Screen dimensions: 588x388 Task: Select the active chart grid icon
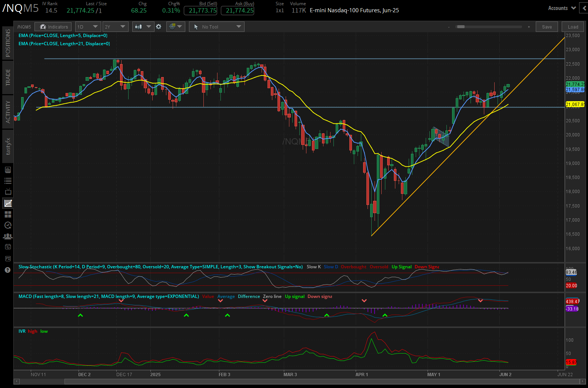(8, 203)
